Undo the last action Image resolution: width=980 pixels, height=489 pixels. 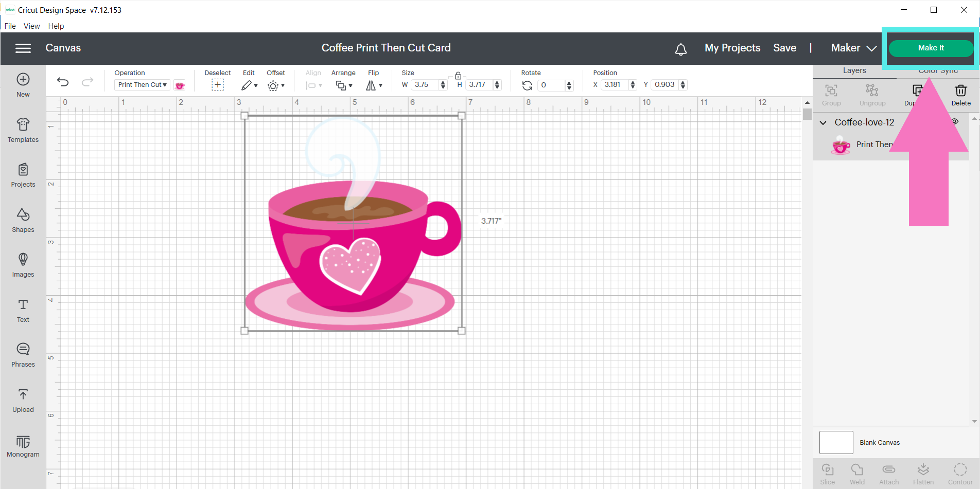(x=62, y=81)
